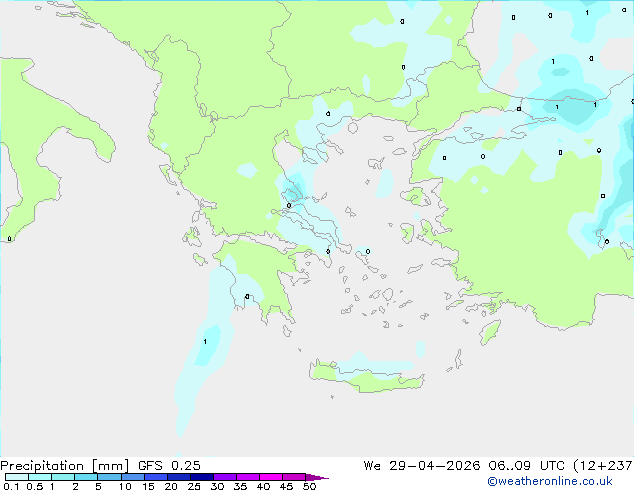Click the legend arrow tip above 50

317,477
